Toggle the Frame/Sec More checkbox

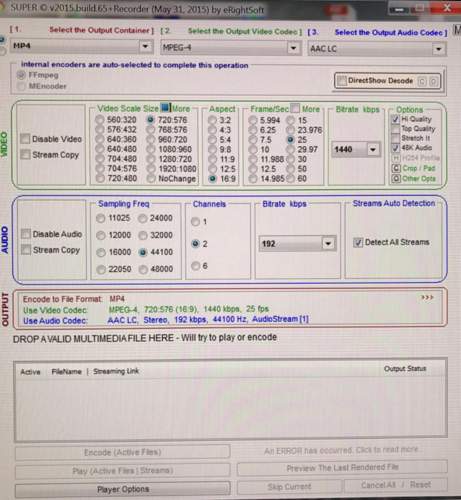click(295, 108)
